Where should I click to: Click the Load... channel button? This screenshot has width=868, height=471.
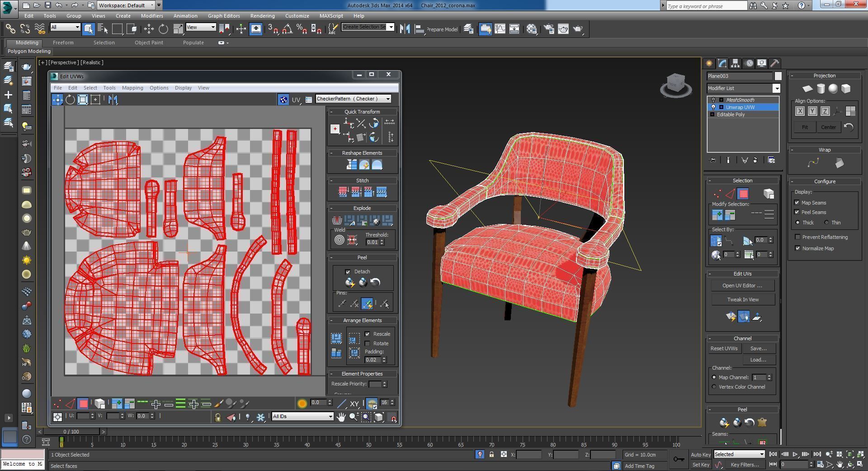[758, 360]
